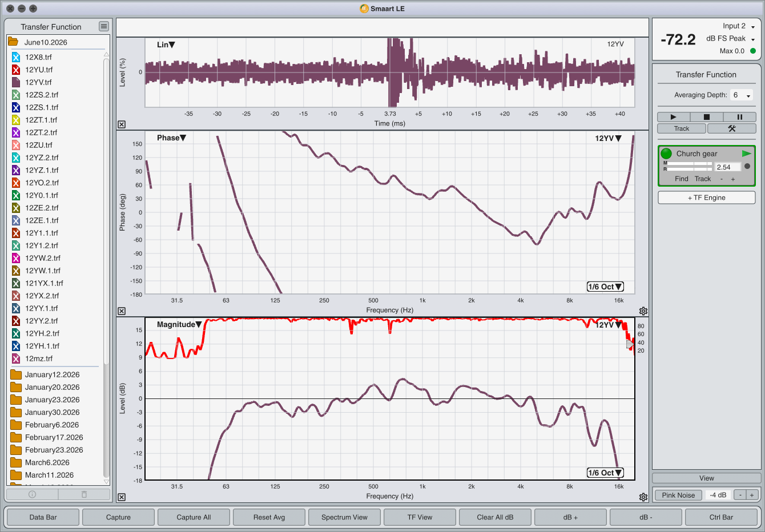Stop measurement with the square stop button
Screen dimensions: 765x532
(706, 116)
